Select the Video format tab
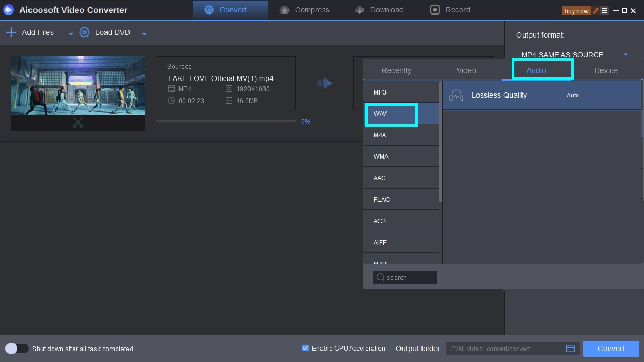This screenshot has width=644, height=362. click(x=466, y=70)
